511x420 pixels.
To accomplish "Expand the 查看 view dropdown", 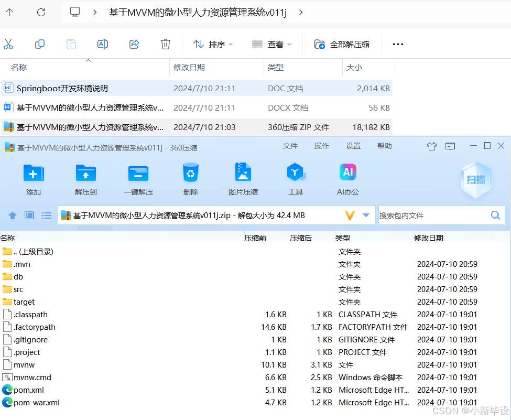I will (272, 44).
